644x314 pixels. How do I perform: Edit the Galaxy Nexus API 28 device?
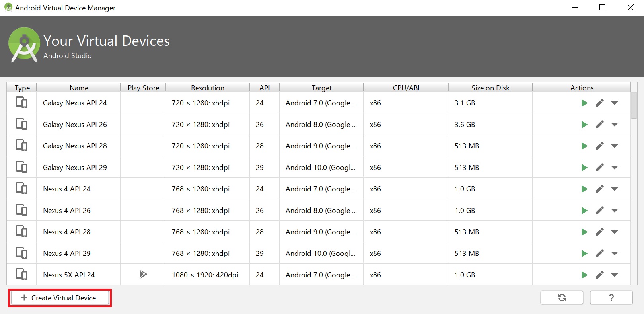[599, 146]
